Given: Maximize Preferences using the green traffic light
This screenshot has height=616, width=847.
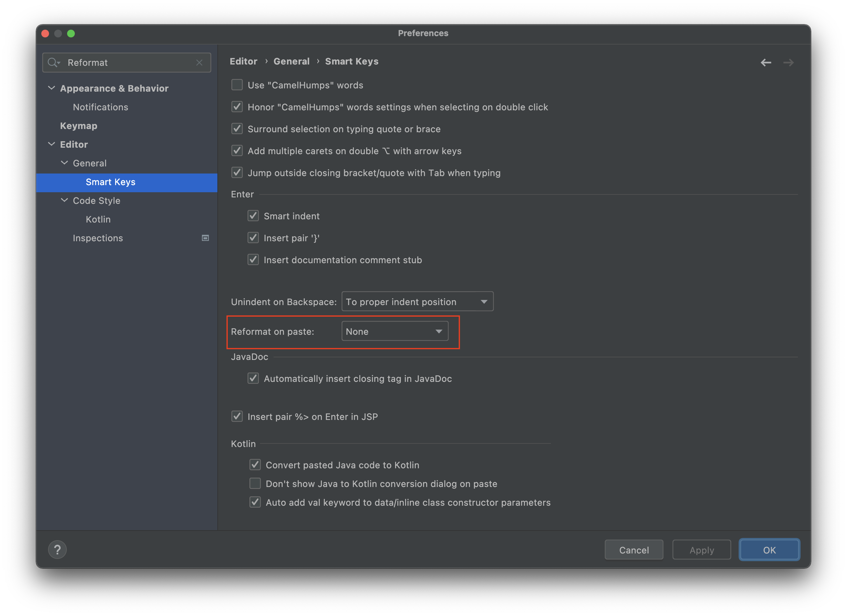Looking at the screenshot, I should click(71, 34).
